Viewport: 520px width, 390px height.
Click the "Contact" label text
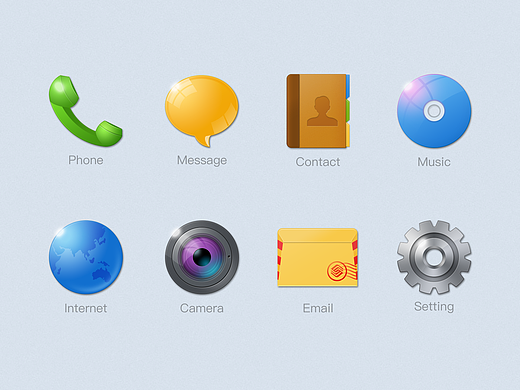pos(318,162)
